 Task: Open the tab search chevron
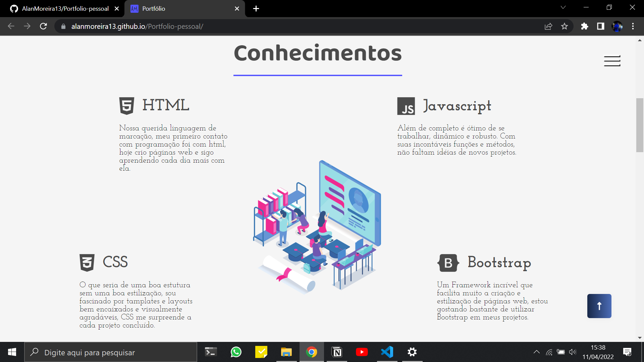563,7
